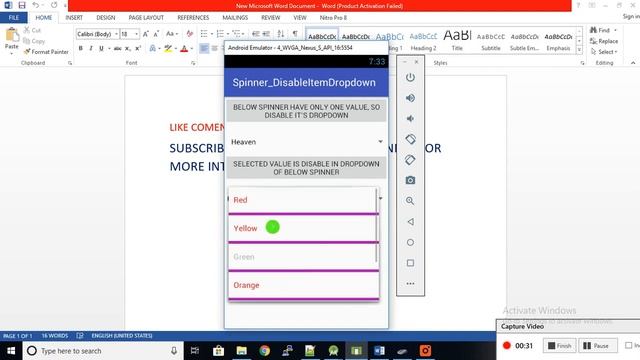Open the Font Color dropdown arrow
640x360 pixels.
click(x=192, y=49)
